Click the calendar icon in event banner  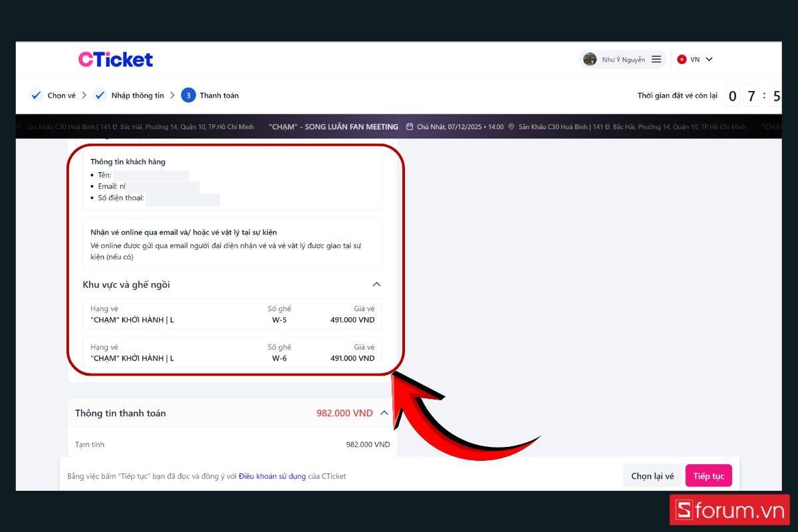[410, 126]
